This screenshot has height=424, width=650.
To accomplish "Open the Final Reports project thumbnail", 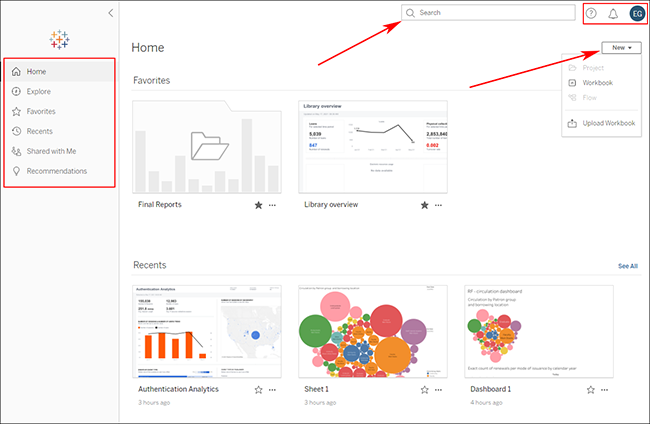I will pyautogui.click(x=207, y=147).
